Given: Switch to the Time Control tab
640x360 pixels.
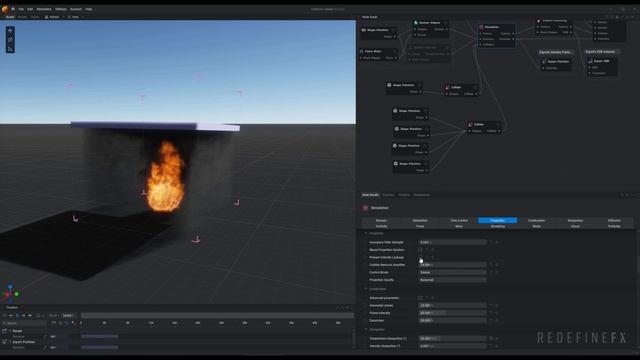Looking at the screenshot, I should (459, 220).
